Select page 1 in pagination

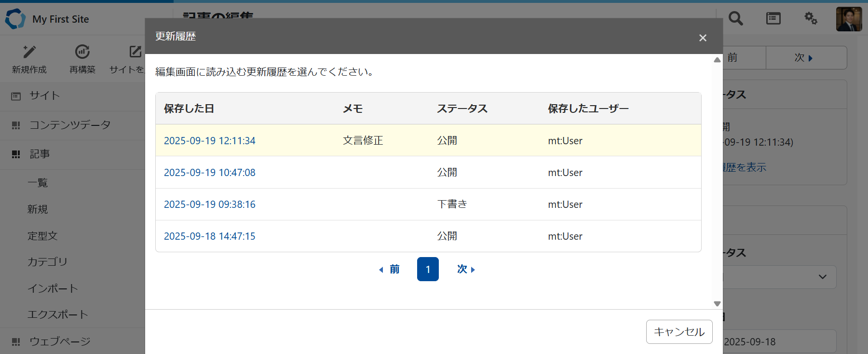[428, 269]
